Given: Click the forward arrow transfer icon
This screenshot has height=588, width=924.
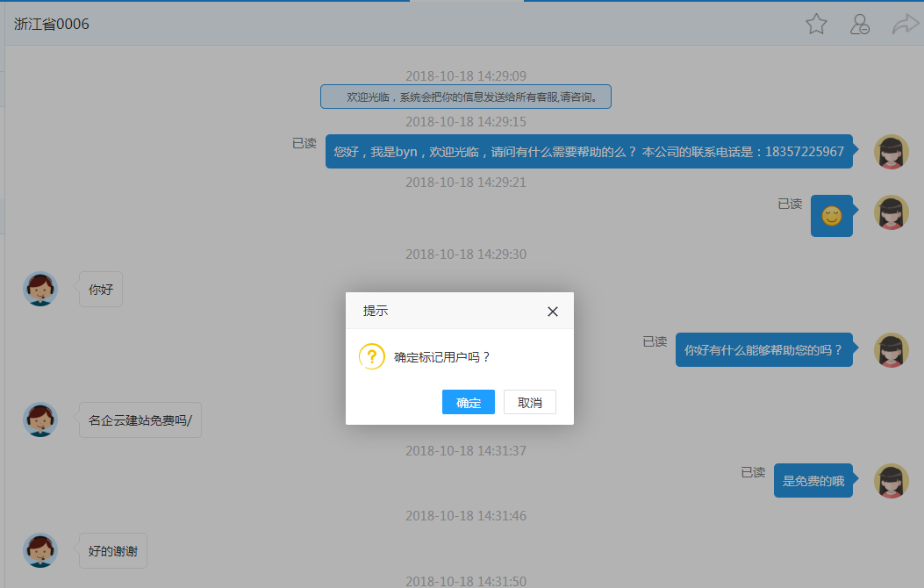Looking at the screenshot, I should point(904,25).
